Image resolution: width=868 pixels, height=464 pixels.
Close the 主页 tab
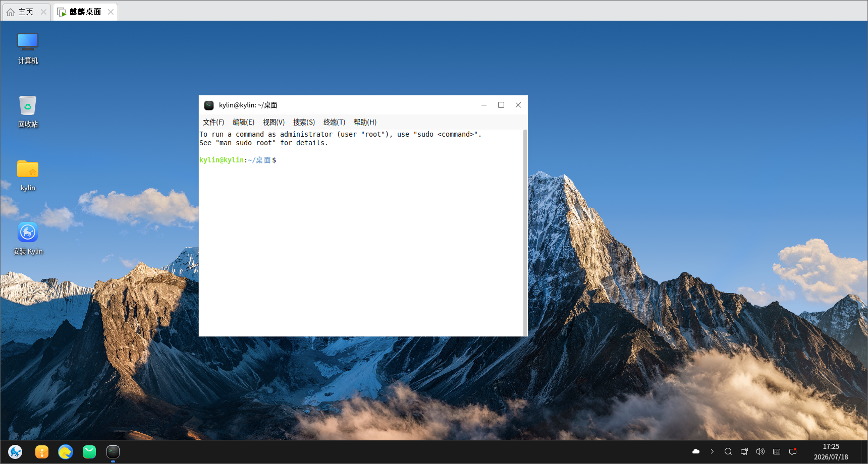44,12
